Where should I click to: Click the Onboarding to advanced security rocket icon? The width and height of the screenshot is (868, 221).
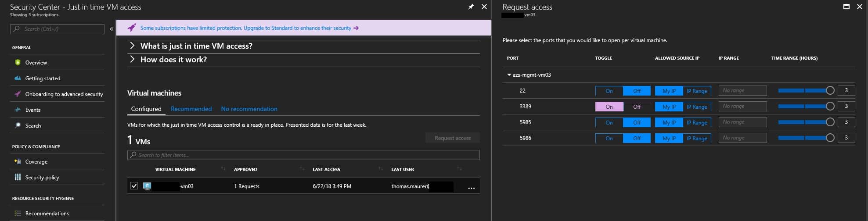pos(18,94)
